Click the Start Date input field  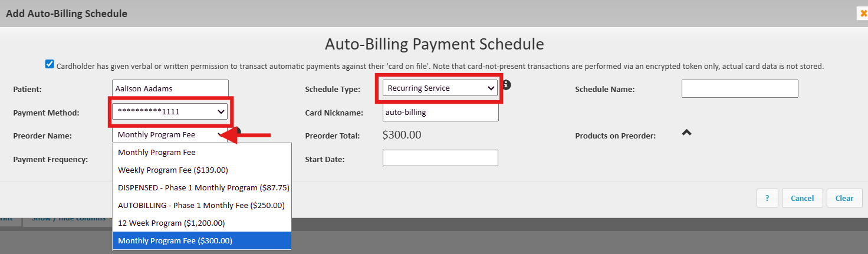(440, 158)
